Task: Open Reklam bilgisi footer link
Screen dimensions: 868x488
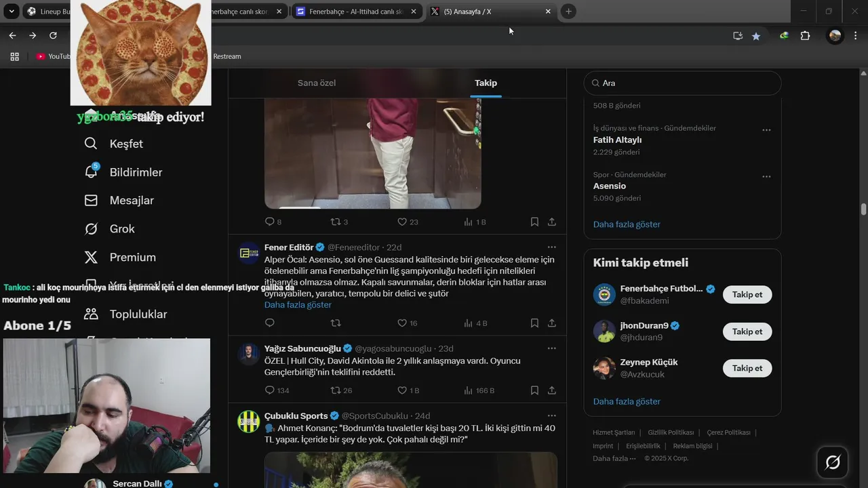Action: pos(692,446)
